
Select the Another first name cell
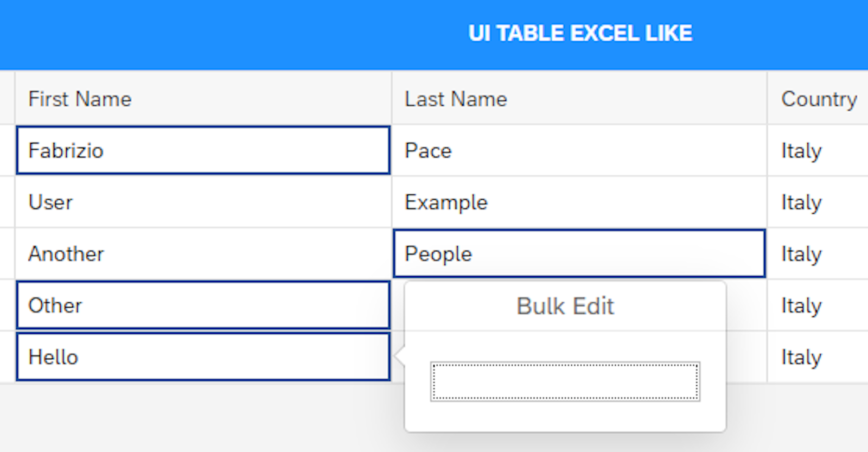pyautogui.click(x=203, y=253)
